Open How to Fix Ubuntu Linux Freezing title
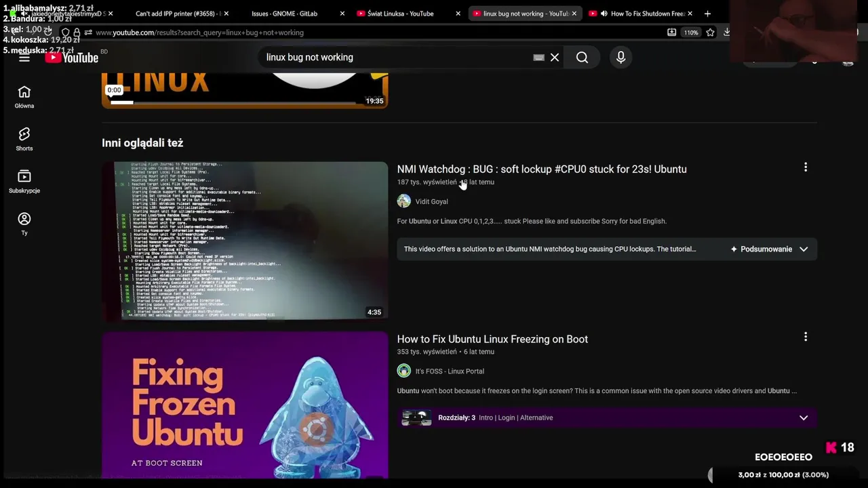The width and height of the screenshot is (868, 488). (492, 339)
